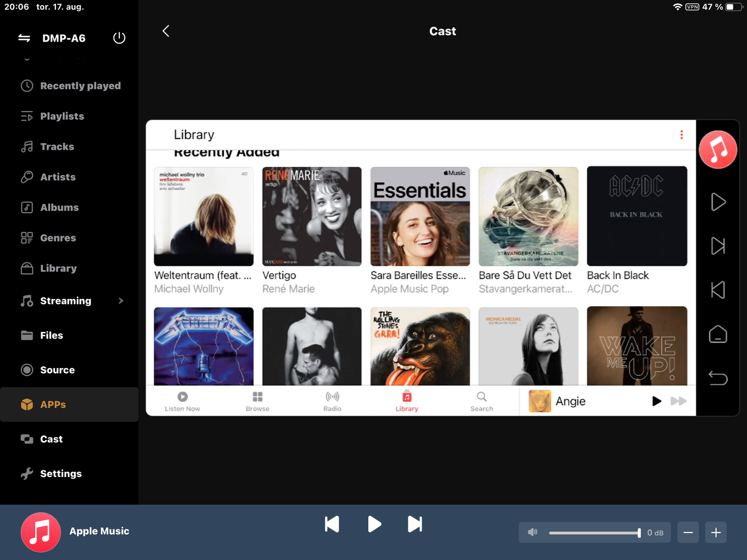Skip forward in the Apple Music mini player
This screenshot has width=747, height=560.
[x=679, y=401]
